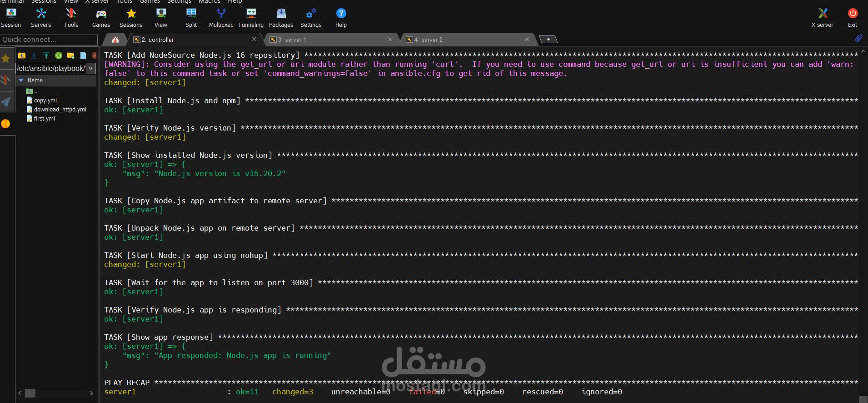The width and height of the screenshot is (868, 403).
Task: Click the file panel scroll left arrow
Action: (20, 393)
